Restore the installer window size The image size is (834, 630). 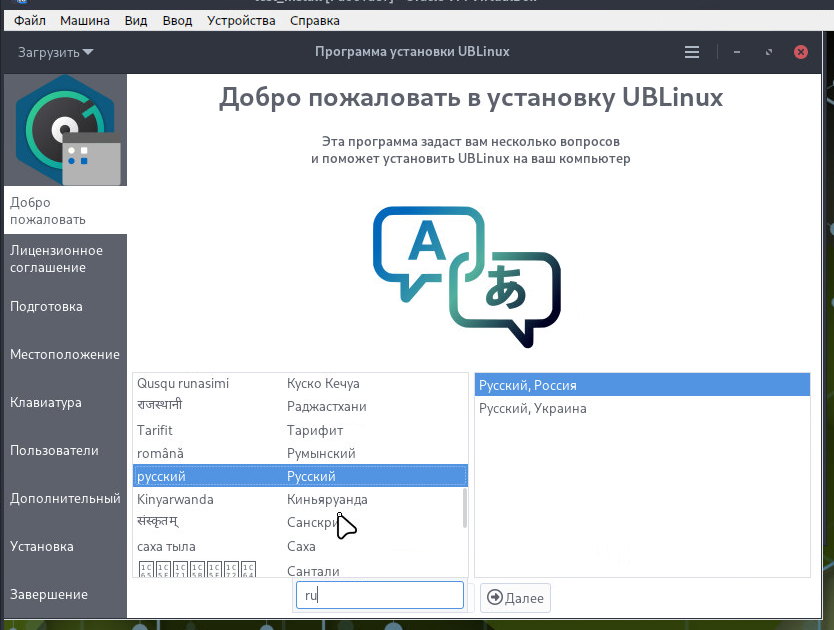769,52
